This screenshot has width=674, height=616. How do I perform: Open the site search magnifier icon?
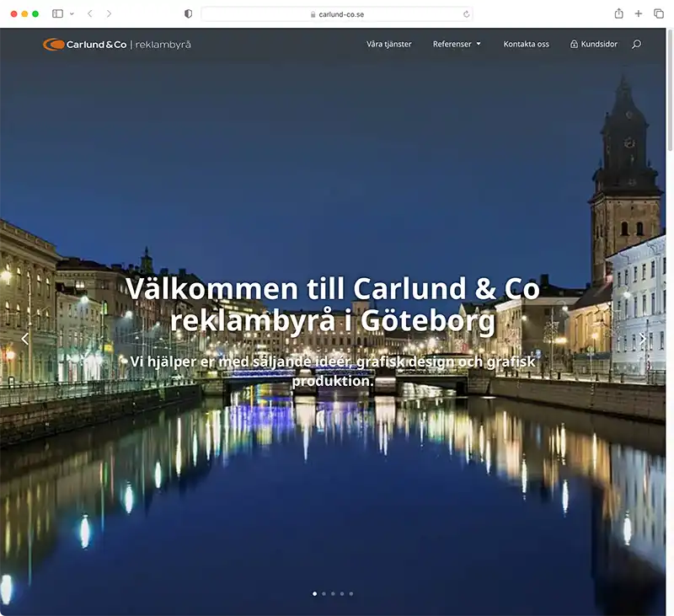pyautogui.click(x=637, y=44)
